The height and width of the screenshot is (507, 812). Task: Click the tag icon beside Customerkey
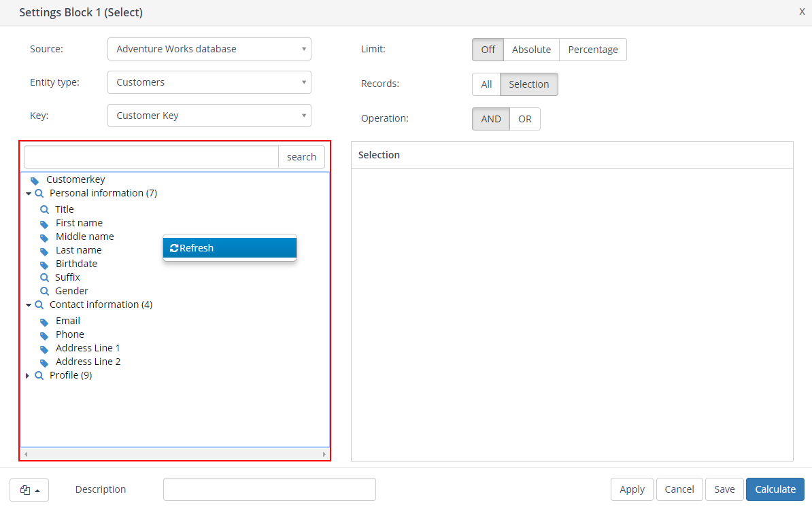[35, 180]
